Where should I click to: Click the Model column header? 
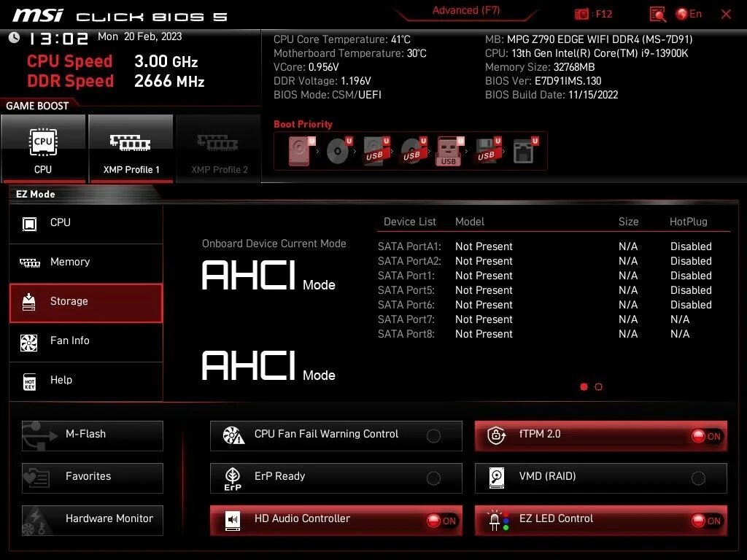coord(470,222)
